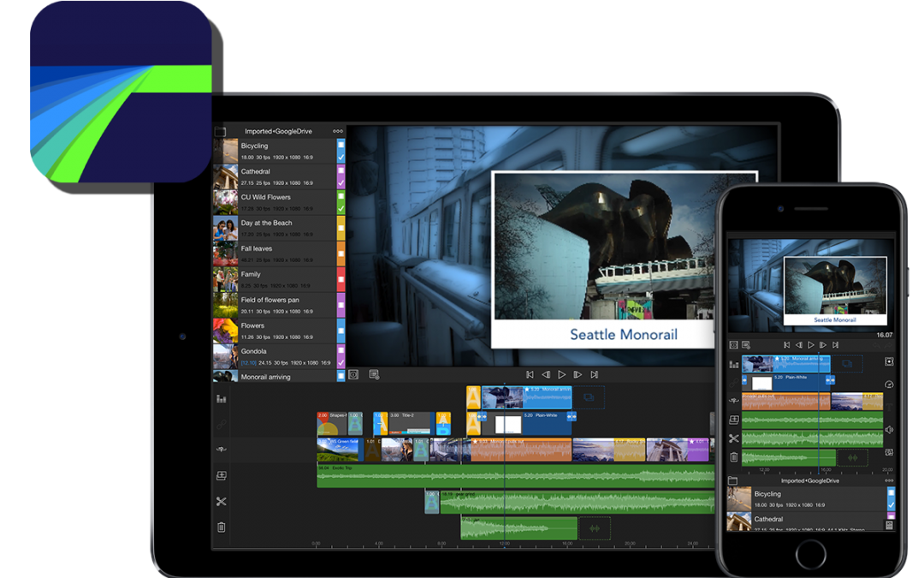Viewport: 924px width, 578px height.
Task: Toggle the Day at the Beach yellow tag
Action: point(341,229)
